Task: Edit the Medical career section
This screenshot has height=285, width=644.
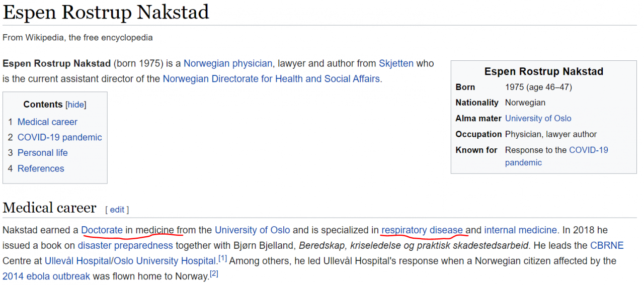Action: [117, 210]
